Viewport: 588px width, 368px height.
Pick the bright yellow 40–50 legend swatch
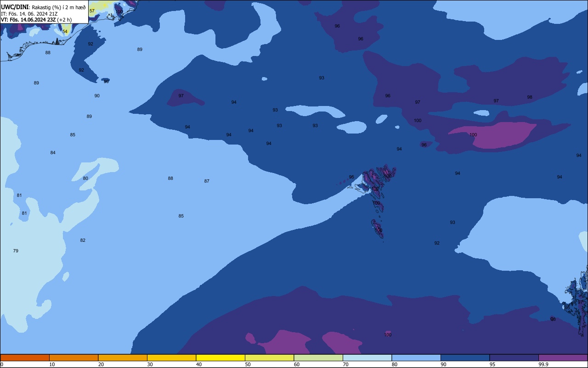[x=220, y=357]
